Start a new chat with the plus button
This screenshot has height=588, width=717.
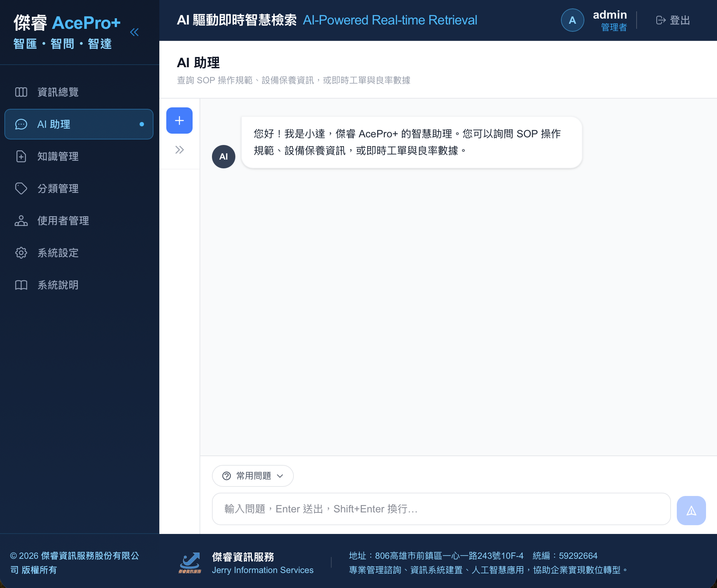[x=179, y=121]
